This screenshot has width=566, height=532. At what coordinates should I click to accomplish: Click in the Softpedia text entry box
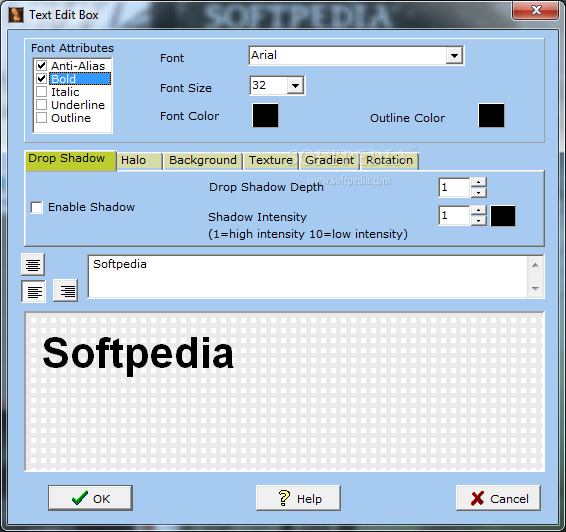click(x=308, y=277)
